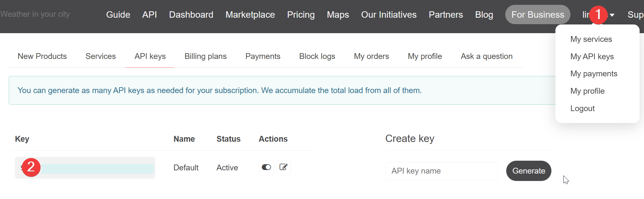Select My API keys from dropdown menu

[x=592, y=57]
